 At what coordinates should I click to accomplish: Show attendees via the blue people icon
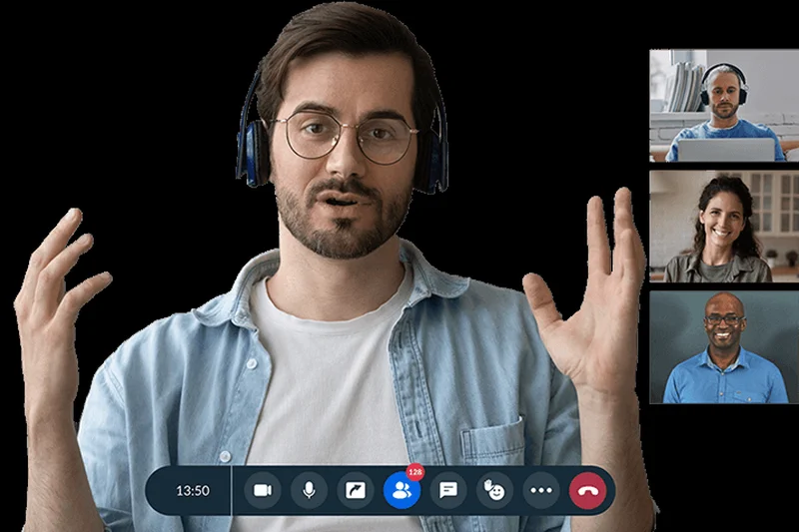click(x=401, y=490)
